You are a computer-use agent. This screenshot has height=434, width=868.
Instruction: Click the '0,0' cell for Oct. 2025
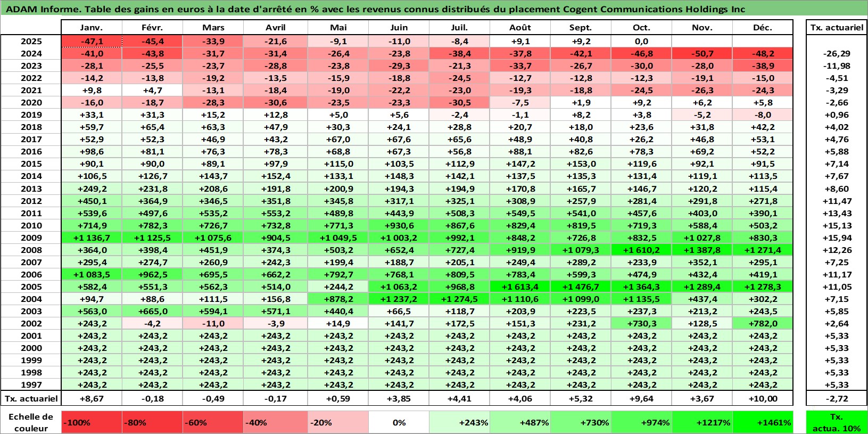point(642,41)
